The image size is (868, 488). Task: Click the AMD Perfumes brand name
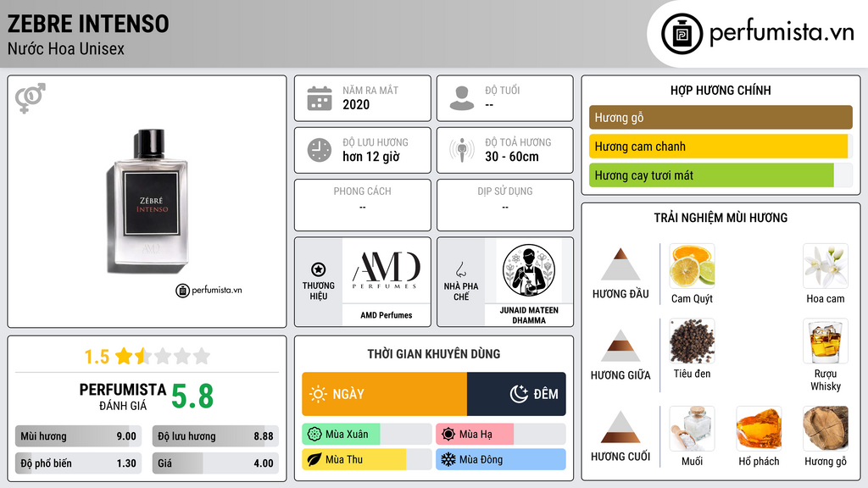(x=387, y=315)
